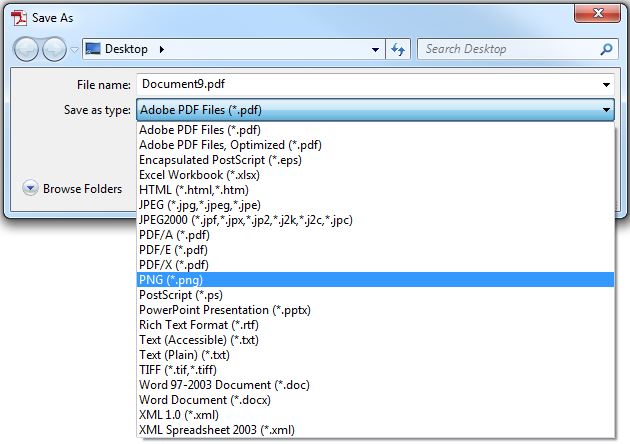Pick PowerPoint Presentation (*.pptx)

coord(375,310)
